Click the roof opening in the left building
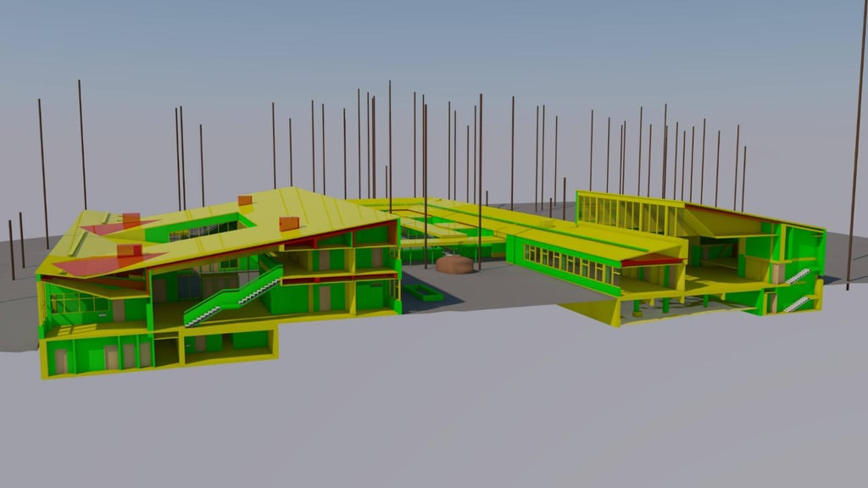The image size is (868, 488). 206,229
